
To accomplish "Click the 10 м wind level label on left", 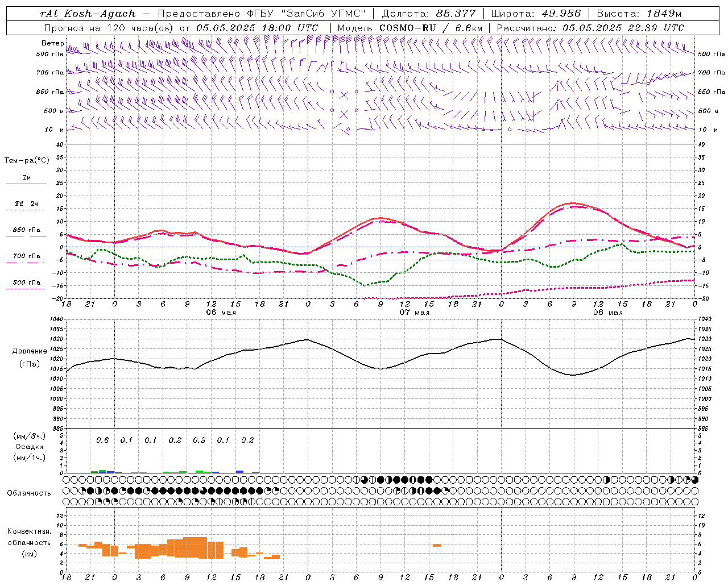I will (x=54, y=130).
